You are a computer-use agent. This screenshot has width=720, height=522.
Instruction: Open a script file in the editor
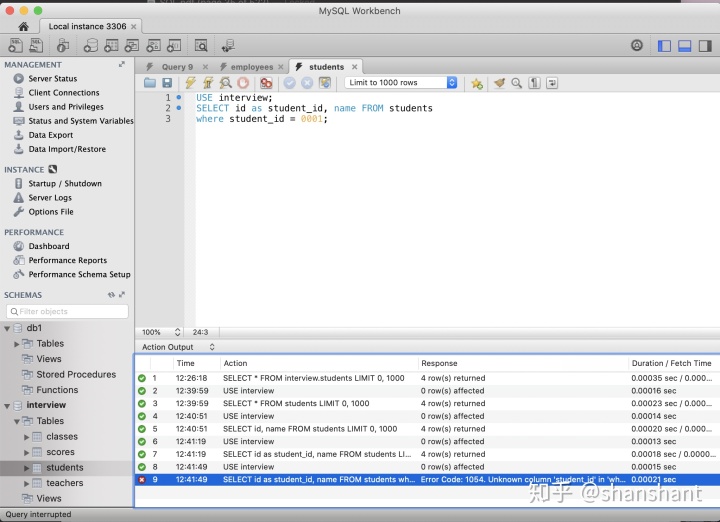click(x=150, y=83)
